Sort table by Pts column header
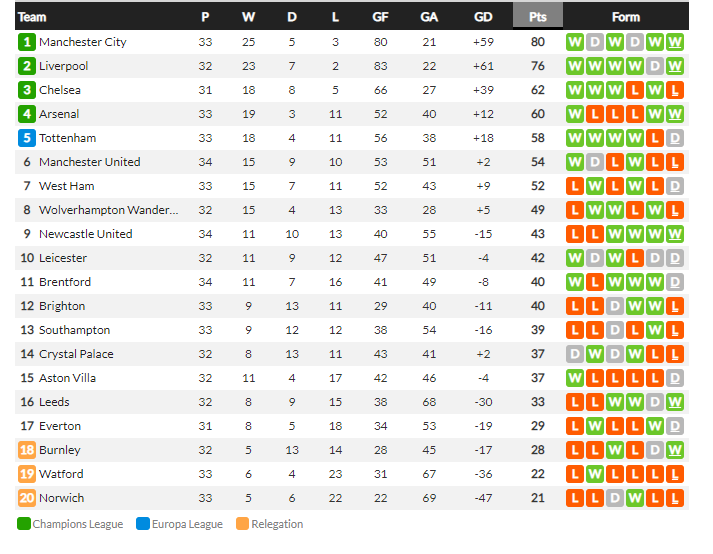The width and height of the screenshot is (713, 554). (537, 17)
